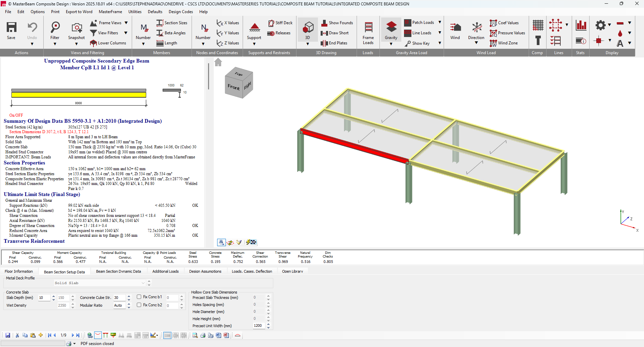Open the Metal Deck Profile combo box
644x347 pixels.
point(100,283)
